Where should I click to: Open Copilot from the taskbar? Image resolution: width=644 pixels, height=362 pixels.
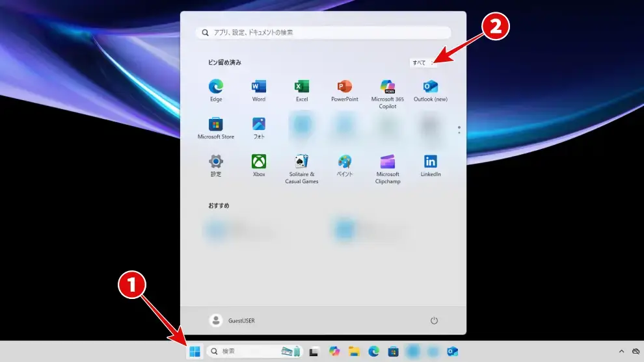click(334, 352)
